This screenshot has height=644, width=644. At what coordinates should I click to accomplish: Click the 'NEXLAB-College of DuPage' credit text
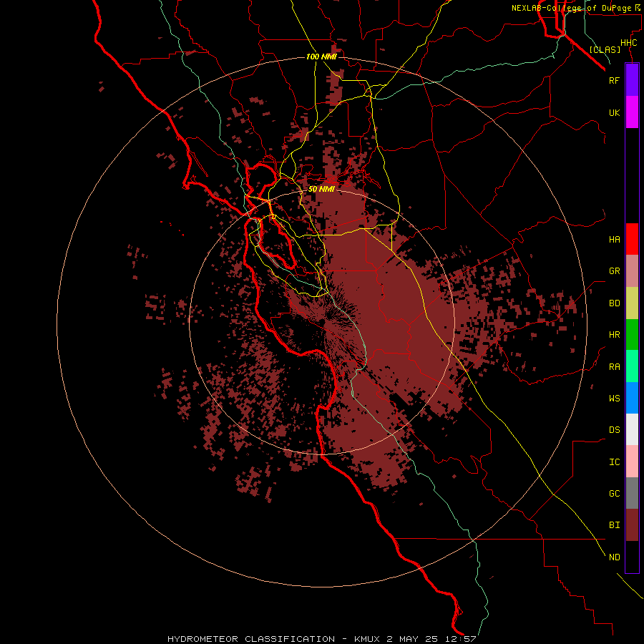pos(571,8)
